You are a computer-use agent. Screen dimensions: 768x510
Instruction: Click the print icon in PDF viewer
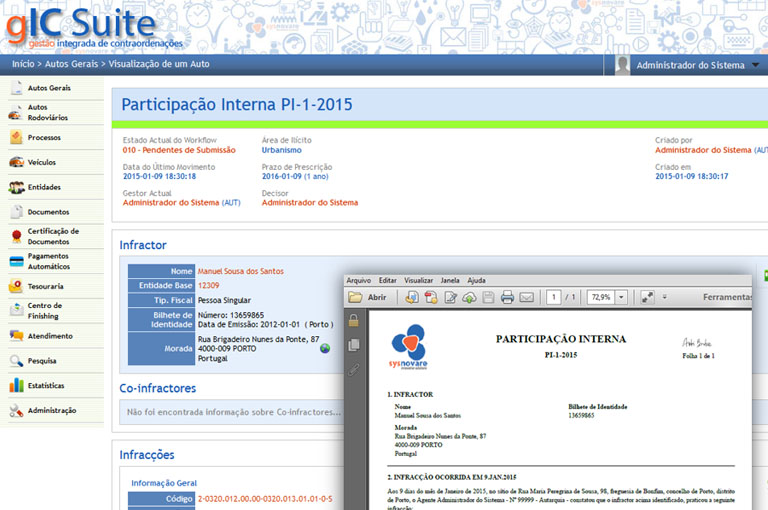(x=507, y=297)
